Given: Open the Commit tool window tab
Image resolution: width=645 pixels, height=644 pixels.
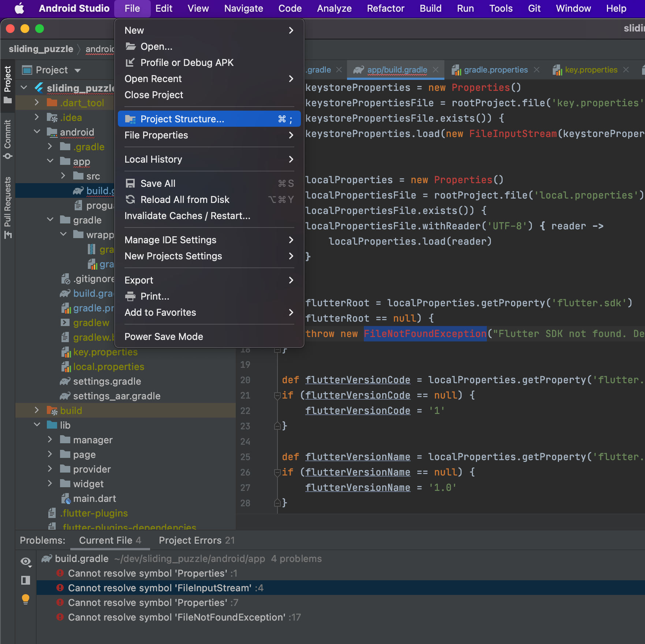Looking at the screenshot, I should point(8,138).
